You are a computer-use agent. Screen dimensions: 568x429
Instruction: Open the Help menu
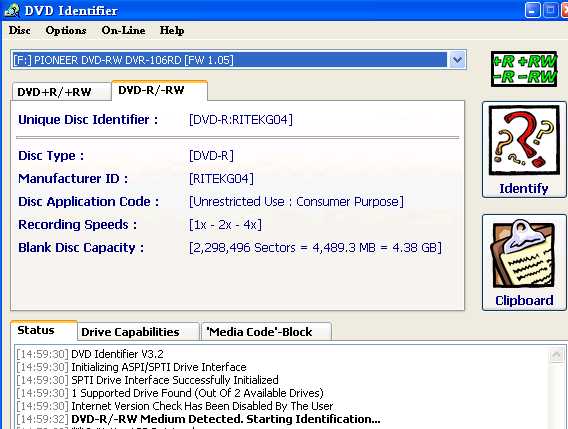(172, 30)
